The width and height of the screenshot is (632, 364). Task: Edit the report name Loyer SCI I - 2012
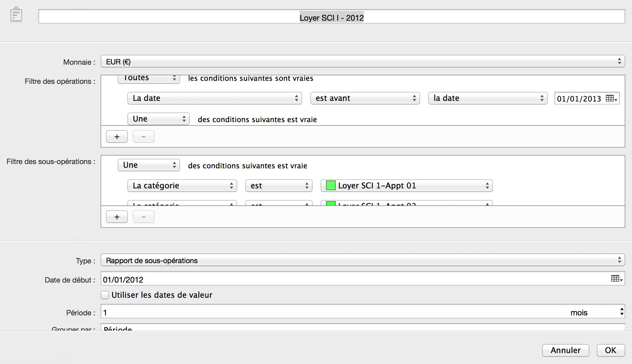[331, 17]
